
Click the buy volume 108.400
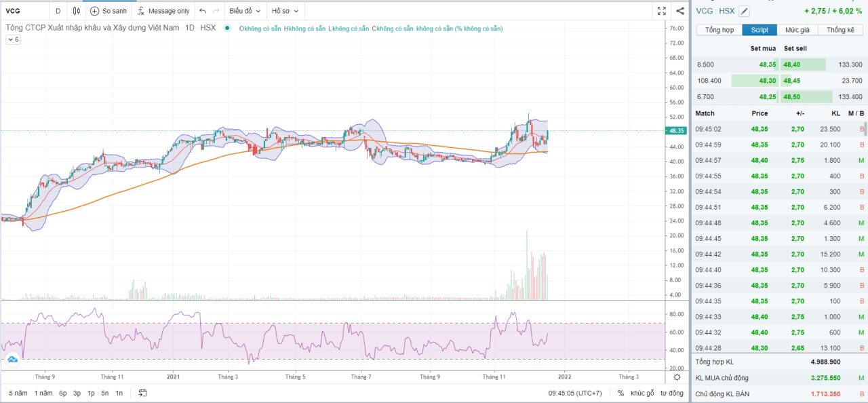click(709, 80)
